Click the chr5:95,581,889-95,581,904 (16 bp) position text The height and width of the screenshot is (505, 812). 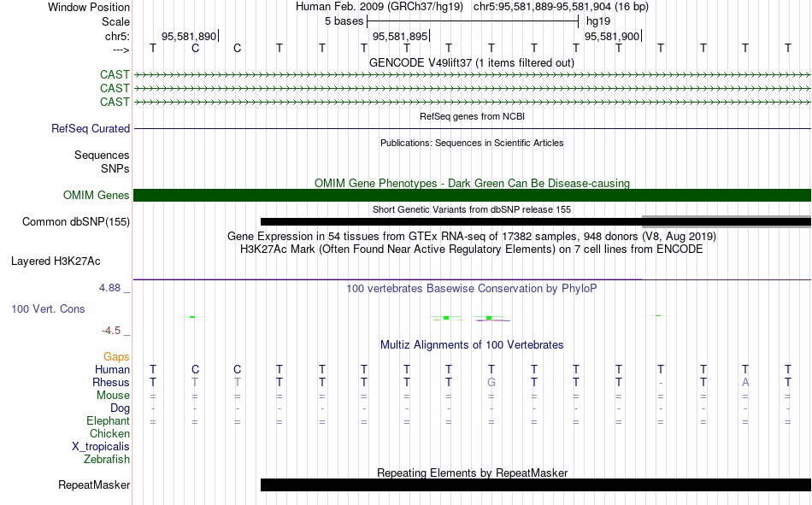561,7
